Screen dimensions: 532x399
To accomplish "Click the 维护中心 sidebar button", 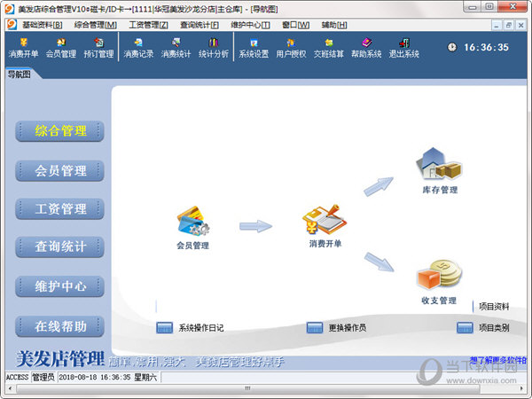I will point(59,286).
